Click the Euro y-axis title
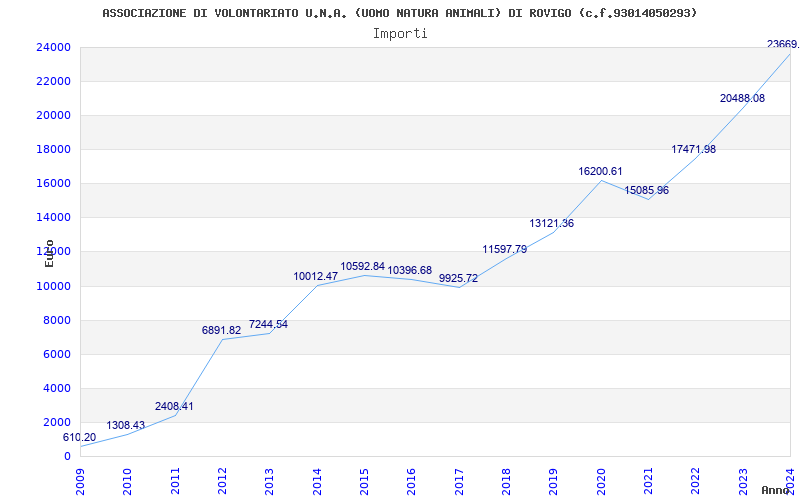The image size is (800, 500). point(49,253)
